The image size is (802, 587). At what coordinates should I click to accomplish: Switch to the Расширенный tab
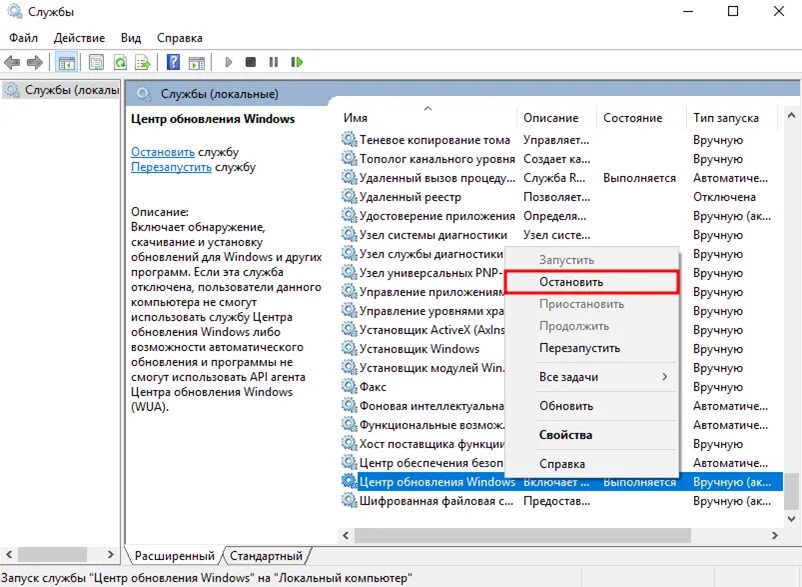pyautogui.click(x=174, y=556)
